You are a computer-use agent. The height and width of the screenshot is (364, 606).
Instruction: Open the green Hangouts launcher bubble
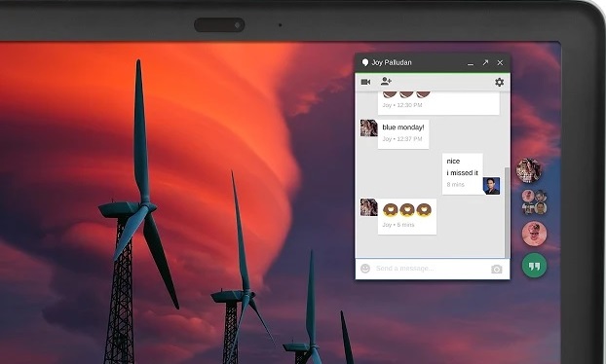[x=534, y=266]
